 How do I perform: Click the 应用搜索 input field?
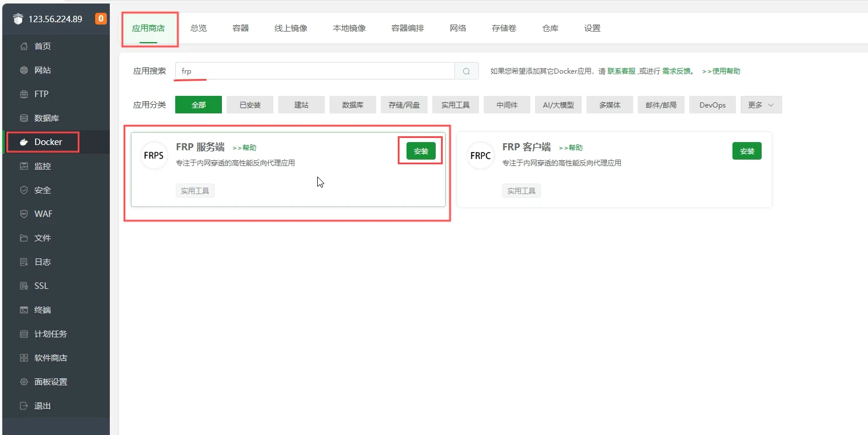pyautogui.click(x=315, y=71)
